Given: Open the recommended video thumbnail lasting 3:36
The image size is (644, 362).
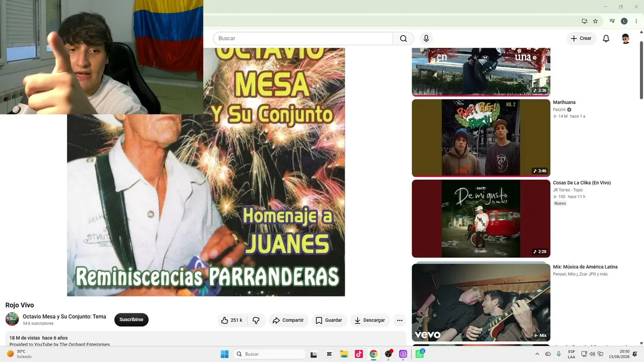Looking at the screenshot, I should click(x=481, y=72).
